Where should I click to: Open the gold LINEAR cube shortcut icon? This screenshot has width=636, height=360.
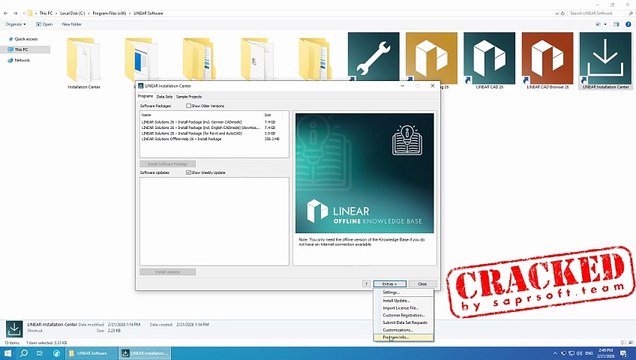(432, 58)
